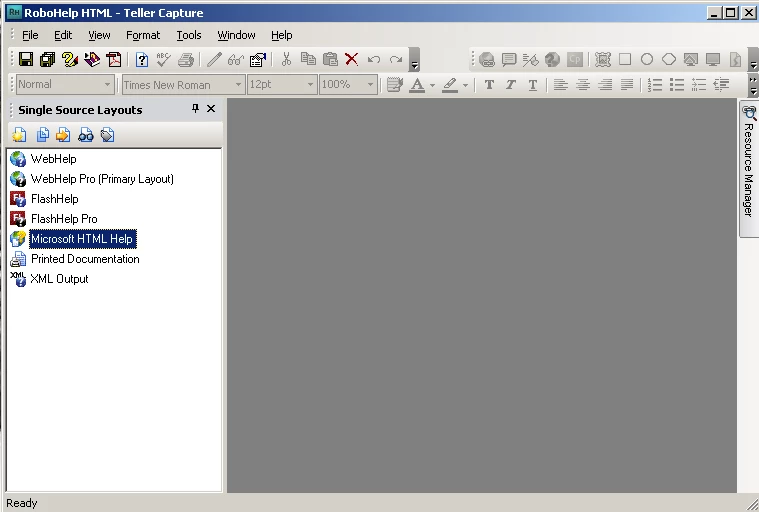Click the Paste (clipboard) icon

click(x=330, y=60)
